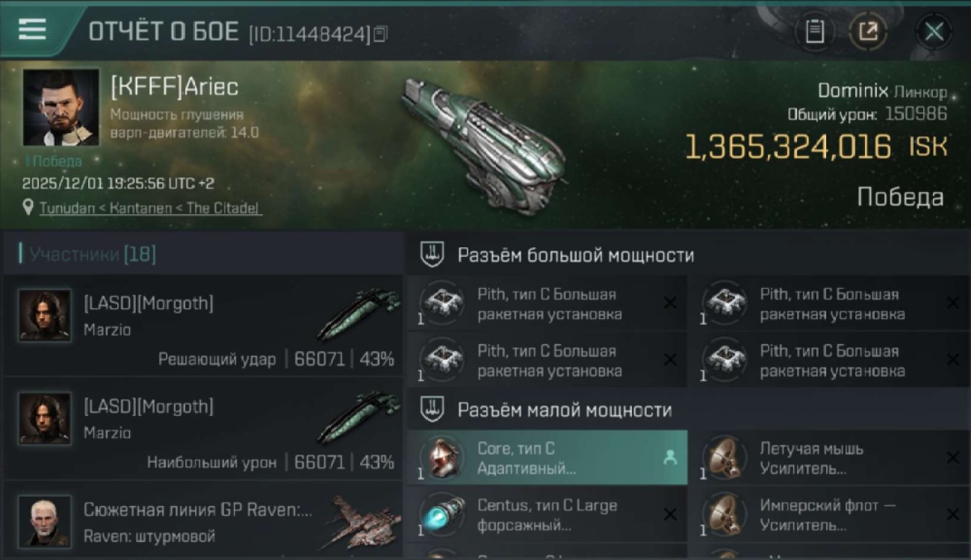The image size is (971, 560).
Task: Open the clipboard report icon
Action: pos(815,31)
